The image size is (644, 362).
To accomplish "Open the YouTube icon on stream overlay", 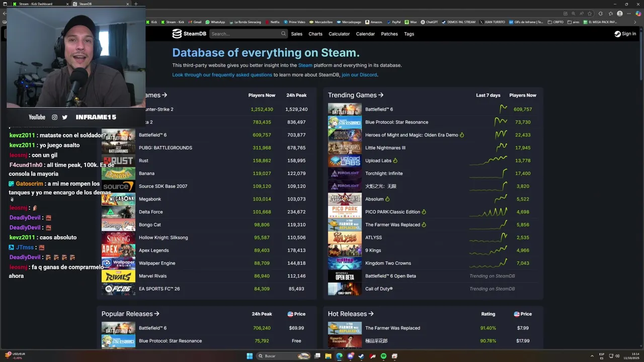I will point(37,117).
